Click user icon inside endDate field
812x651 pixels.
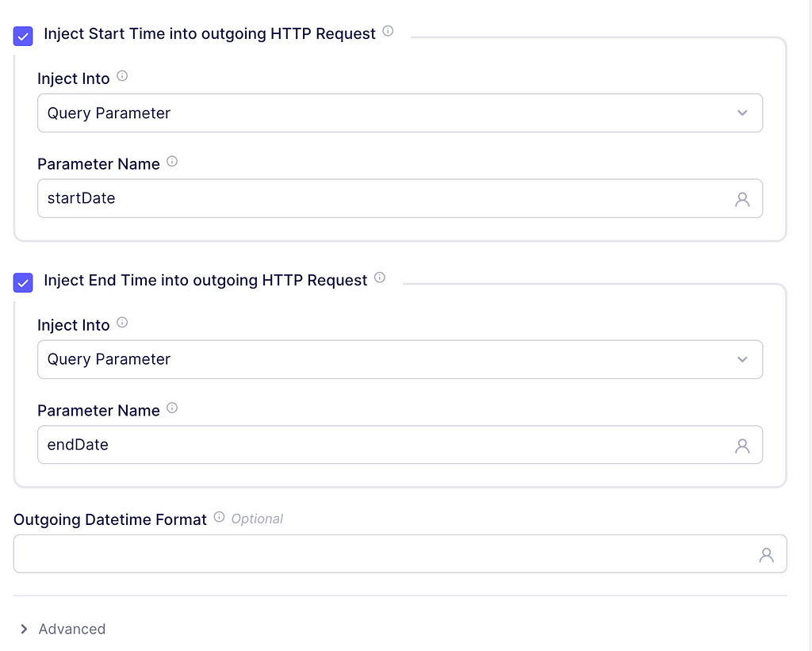[742, 446]
